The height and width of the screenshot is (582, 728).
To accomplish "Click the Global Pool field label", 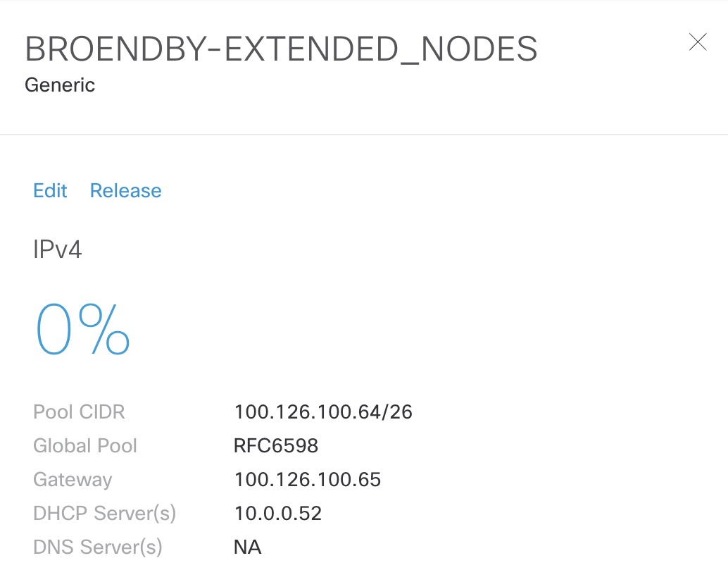I will click(x=85, y=446).
